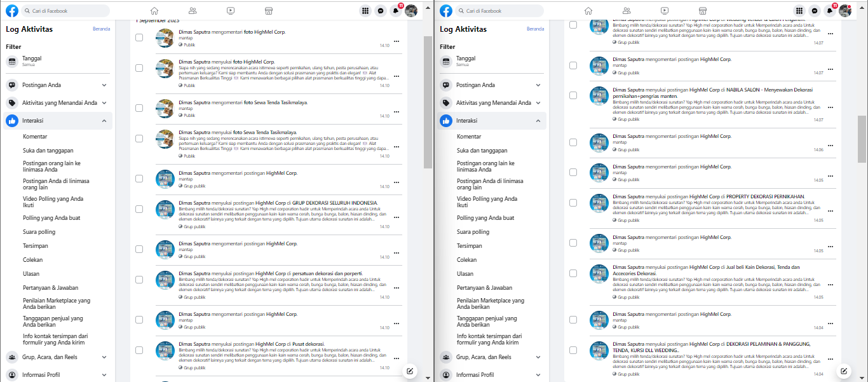Click the profile avatar in left window
The height and width of the screenshot is (382, 868).
click(x=411, y=11)
